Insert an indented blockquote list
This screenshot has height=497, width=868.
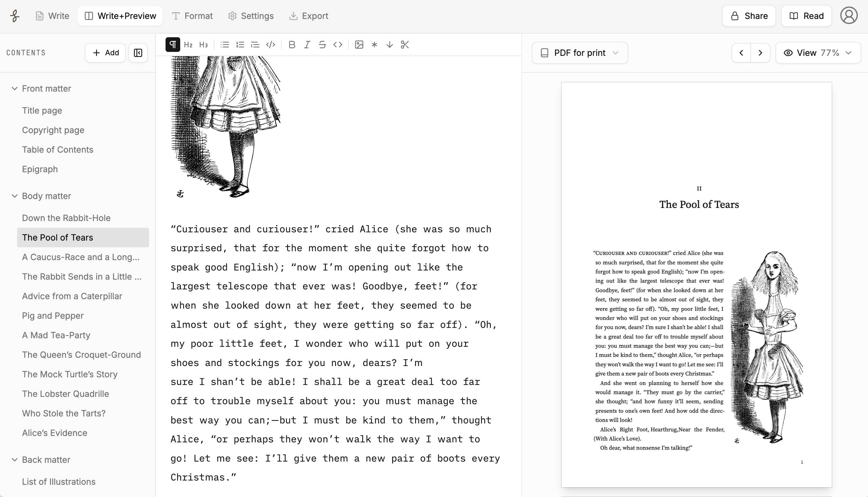click(x=255, y=45)
